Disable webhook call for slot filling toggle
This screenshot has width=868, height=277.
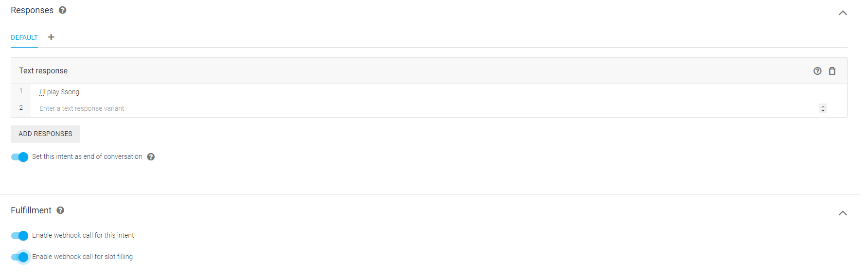tap(20, 257)
